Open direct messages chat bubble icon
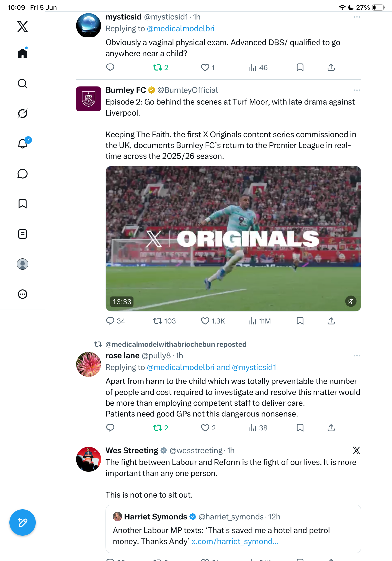 tap(23, 174)
